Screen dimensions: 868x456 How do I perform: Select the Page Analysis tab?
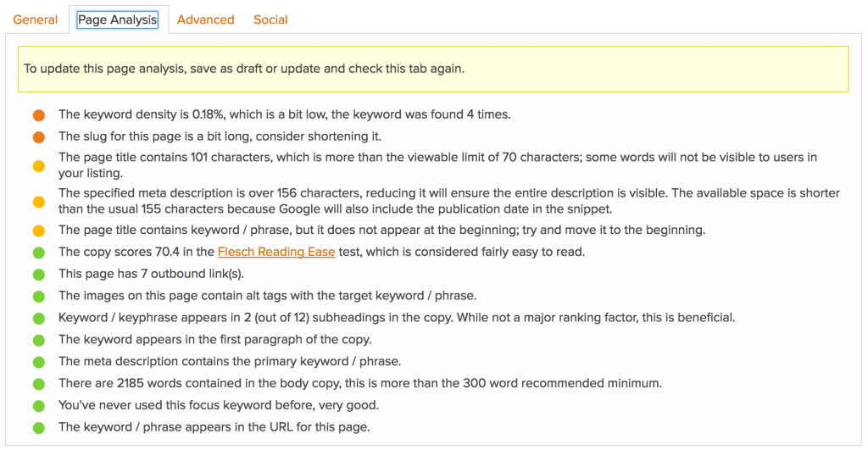point(117,20)
